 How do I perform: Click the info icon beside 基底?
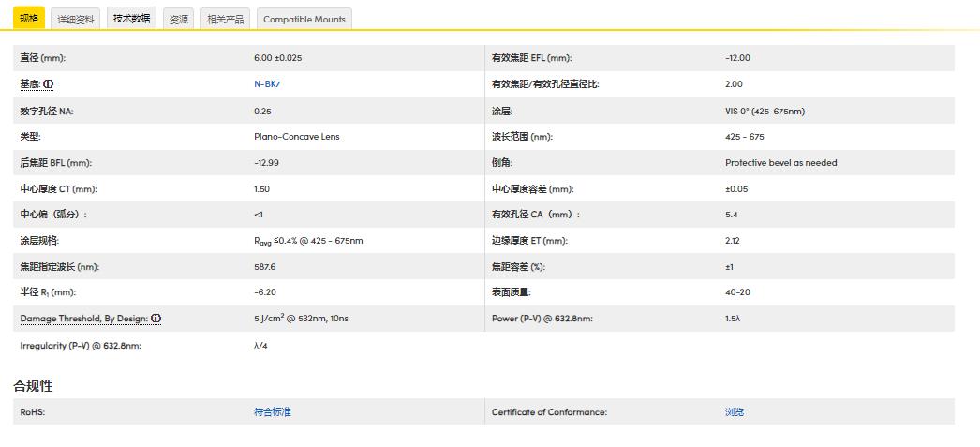49,84
